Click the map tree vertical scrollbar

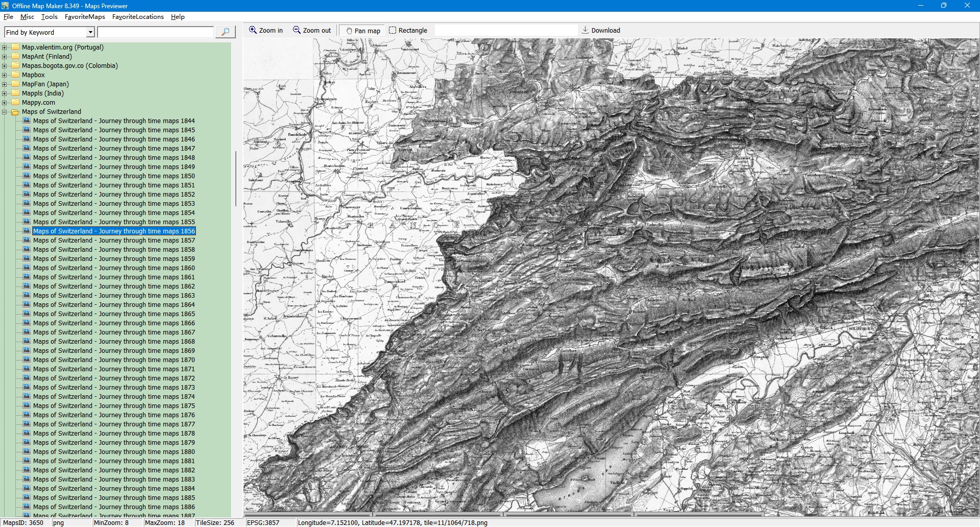point(235,179)
